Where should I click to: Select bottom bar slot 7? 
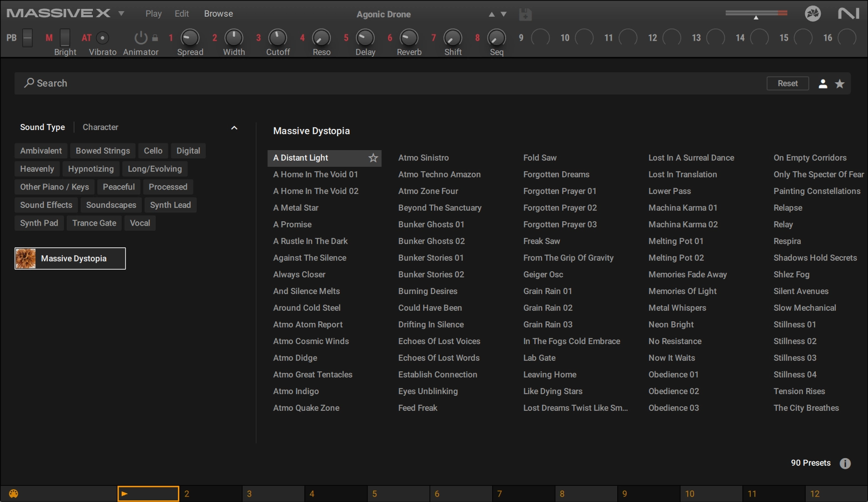click(x=524, y=494)
